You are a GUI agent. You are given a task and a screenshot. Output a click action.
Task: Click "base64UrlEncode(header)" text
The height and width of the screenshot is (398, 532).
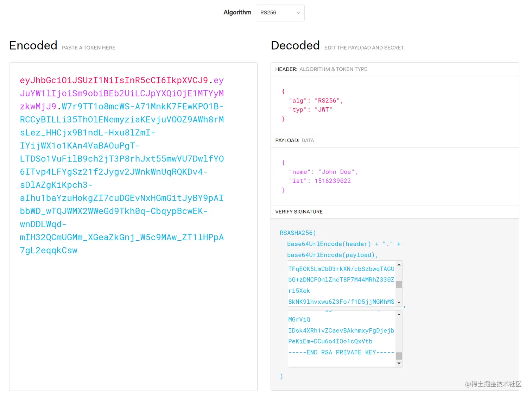click(329, 244)
